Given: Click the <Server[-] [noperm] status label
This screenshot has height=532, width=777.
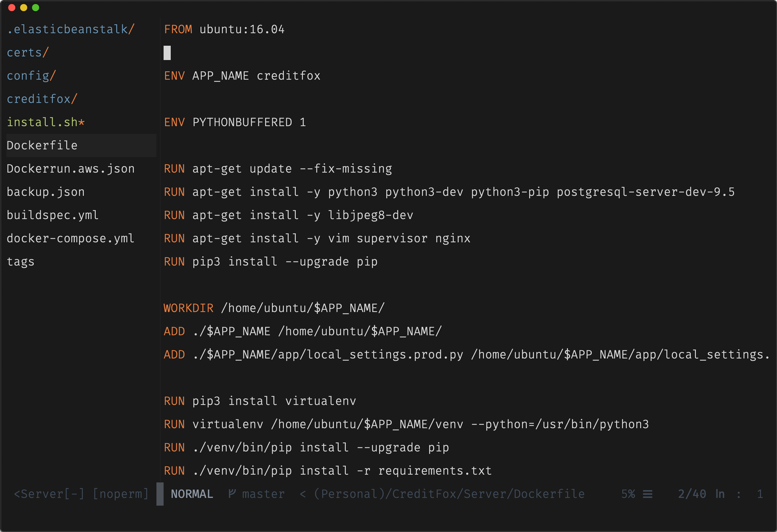Looking at the screenshot, I should 82,494.
